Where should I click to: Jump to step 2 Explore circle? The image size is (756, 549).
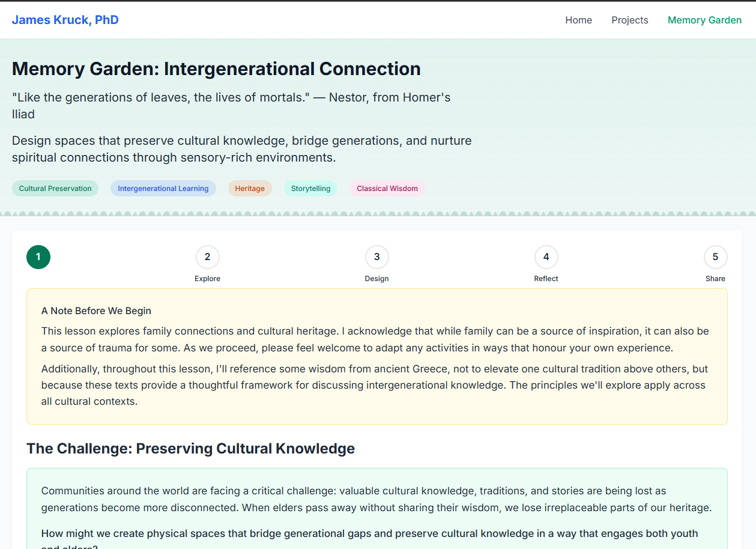[x=207, y=257]
